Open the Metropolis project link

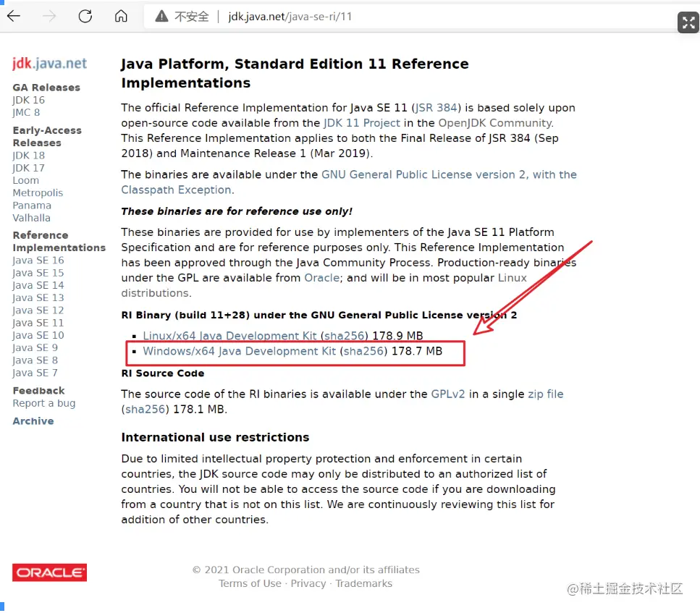(38, 193)
